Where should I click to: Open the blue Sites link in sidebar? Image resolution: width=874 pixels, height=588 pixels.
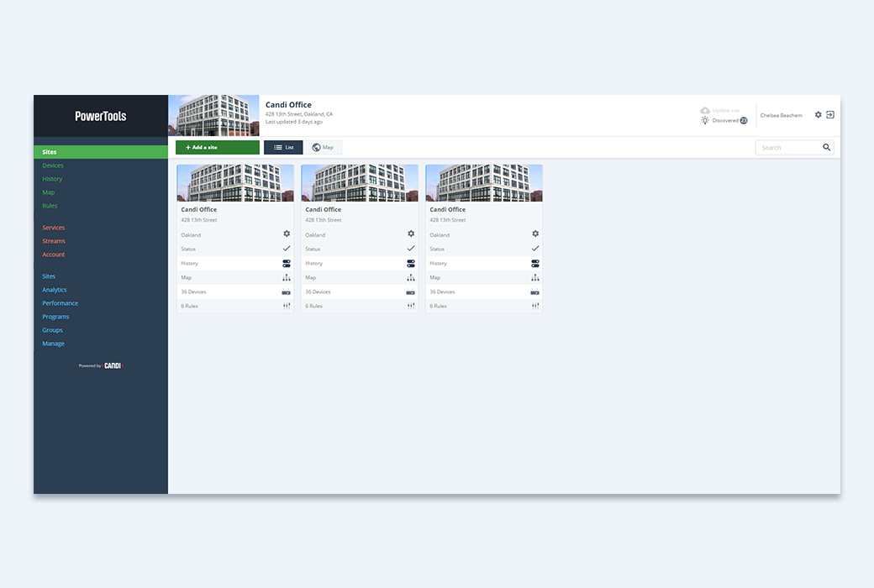(49, 276)
